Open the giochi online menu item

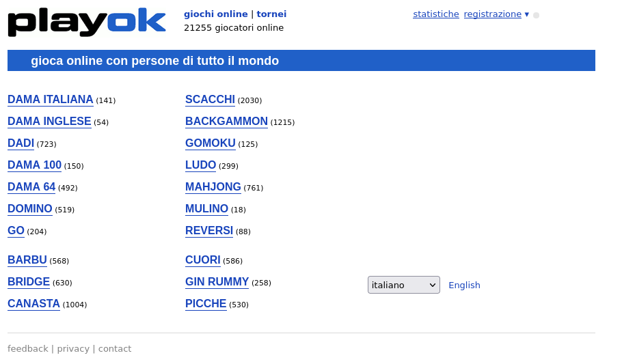[x=215, y=14]
